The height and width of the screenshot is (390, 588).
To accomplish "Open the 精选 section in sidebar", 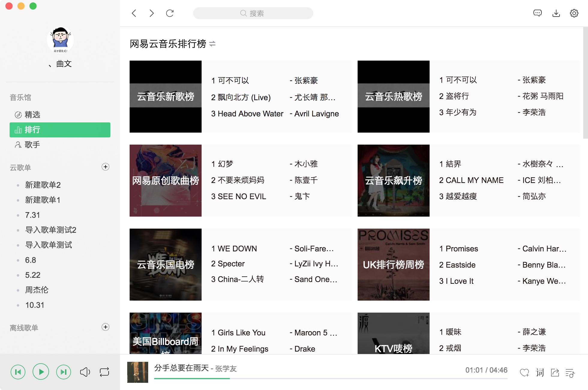I will [32, 115].
